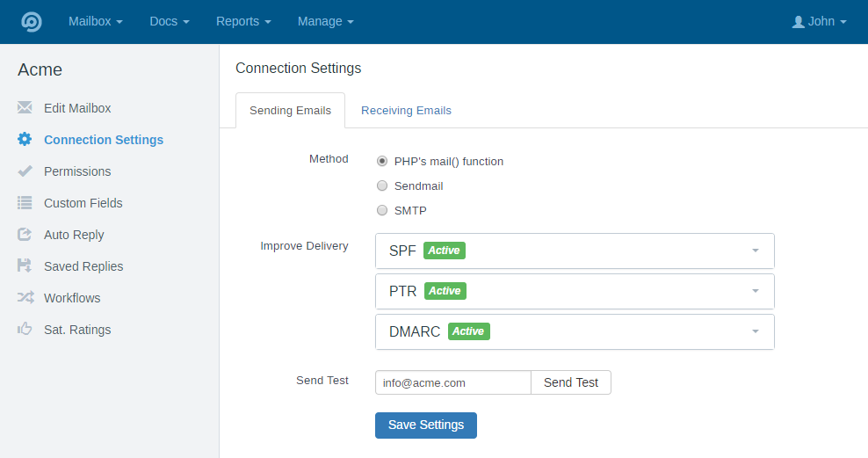Click the Send Test button
Viewport: 868px width, 458px height.
tap(571, 382)
